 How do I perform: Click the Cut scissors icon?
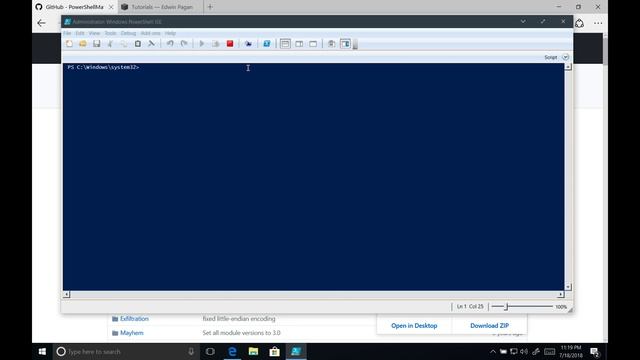point(110,44)
